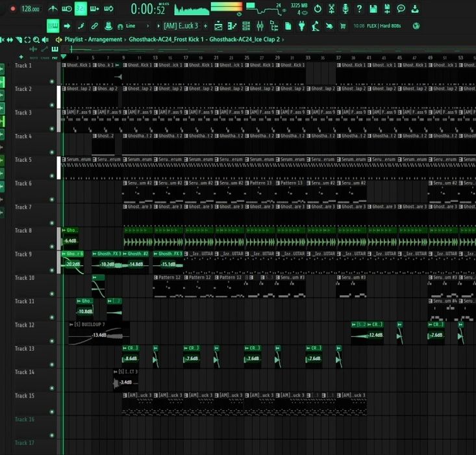The image size is (476, 455).
Task: Select the Track 15 label
Action: coord(25,396)
